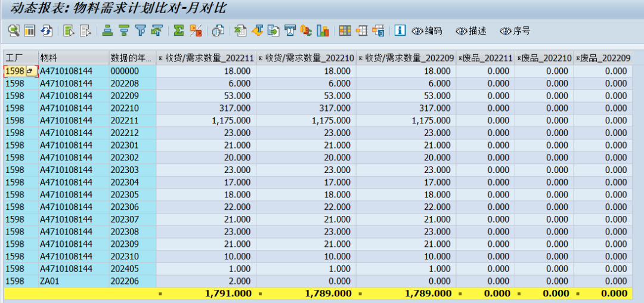644x303 pixels.
Task: Click the Subtotals icon
Action: pos(196,30)
